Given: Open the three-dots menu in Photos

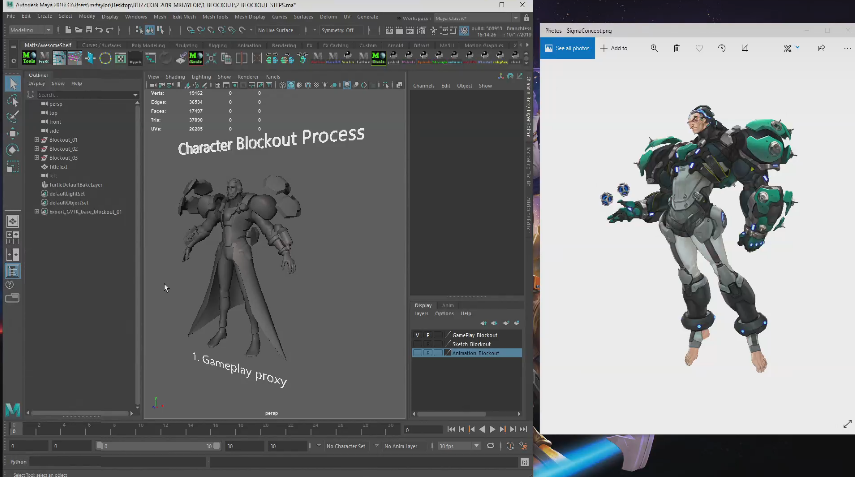Looking at the screenshot, I should (x=847, y=48).
